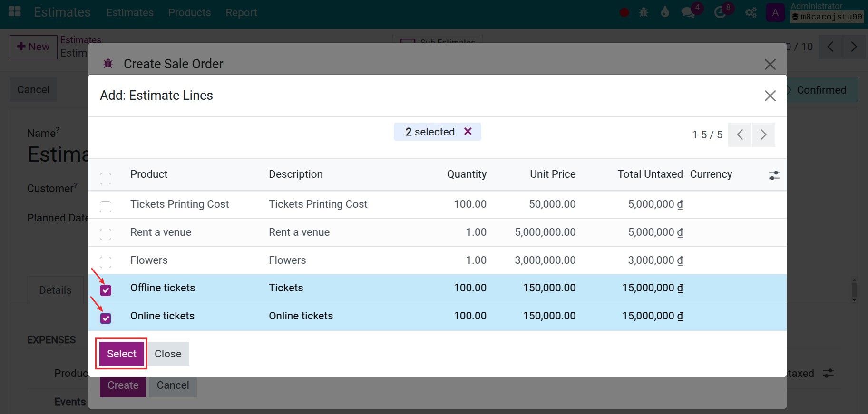Toggle the select-all checkbox in header

106,178
